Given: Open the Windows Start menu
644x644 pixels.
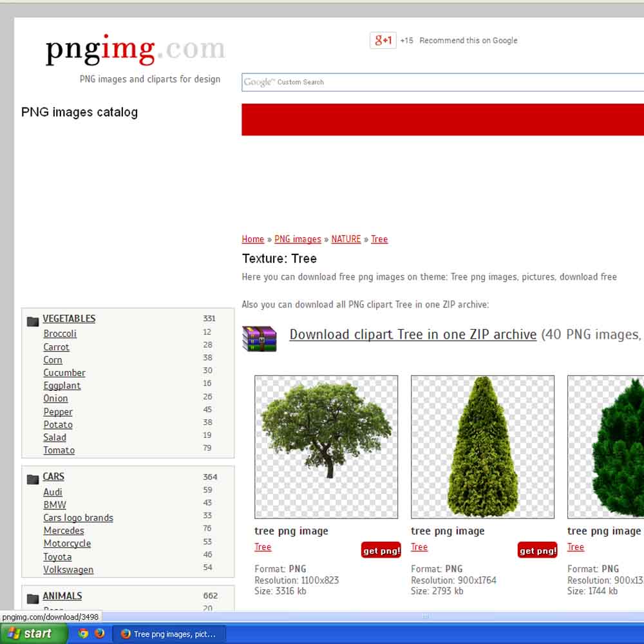Looking at the screenshot, I should pyautogui.click(x=33, y=633).
